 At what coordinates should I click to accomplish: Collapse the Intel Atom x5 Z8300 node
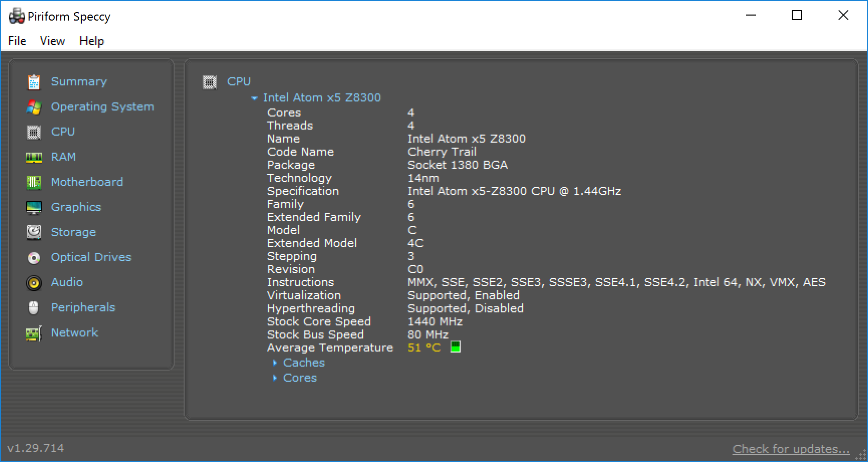pos(254,98)
